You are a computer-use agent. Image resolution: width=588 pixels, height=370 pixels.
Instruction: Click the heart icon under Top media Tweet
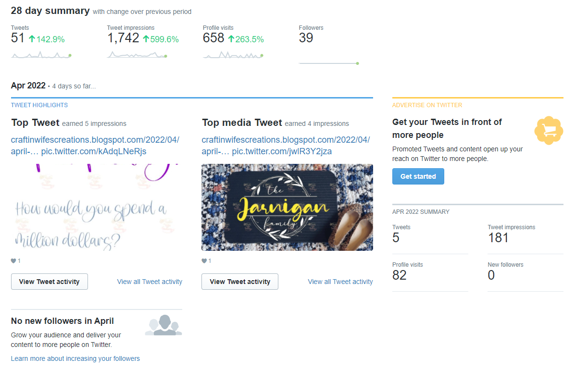click(204, 261)
